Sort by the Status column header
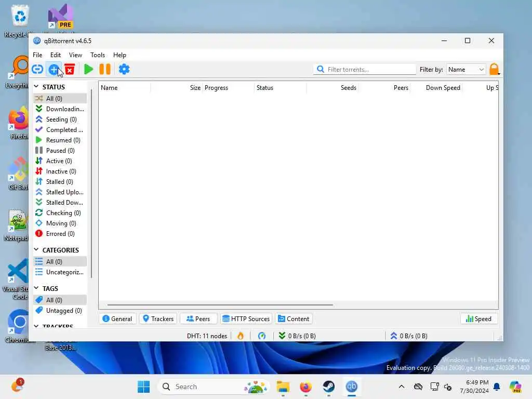 280,88
